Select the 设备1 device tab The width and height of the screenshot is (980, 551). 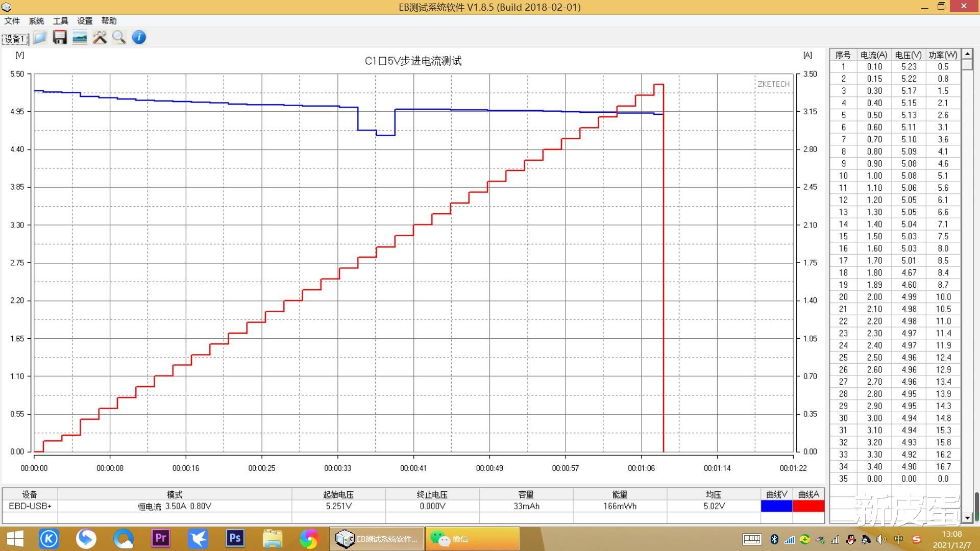15,39
